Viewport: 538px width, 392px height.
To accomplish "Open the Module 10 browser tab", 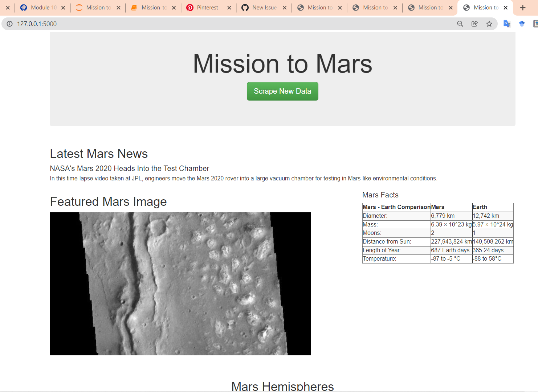I will point(43,8).
